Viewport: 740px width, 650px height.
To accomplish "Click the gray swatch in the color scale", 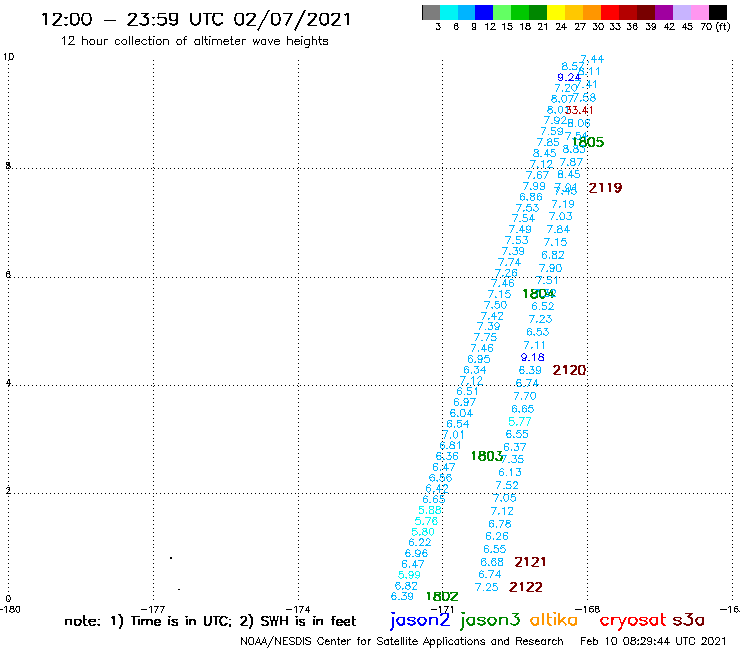I will point(431,12).
